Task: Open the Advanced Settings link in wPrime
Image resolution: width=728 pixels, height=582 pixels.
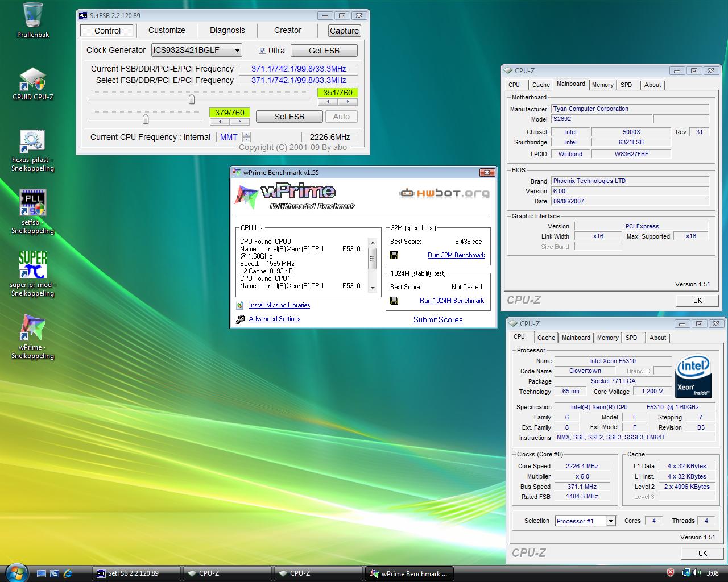Action: pyautogui.click(x=275, y=319)
